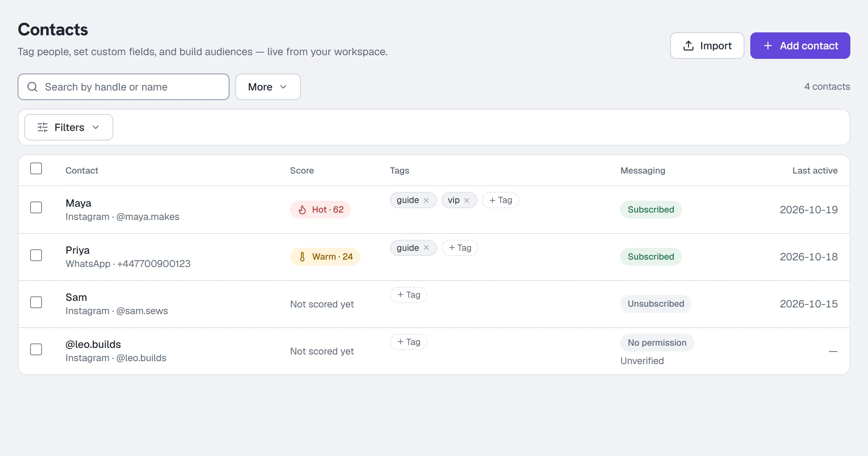
Task: Click Priya's WhatsApp number +447700900123
Action: click(154, 264)
